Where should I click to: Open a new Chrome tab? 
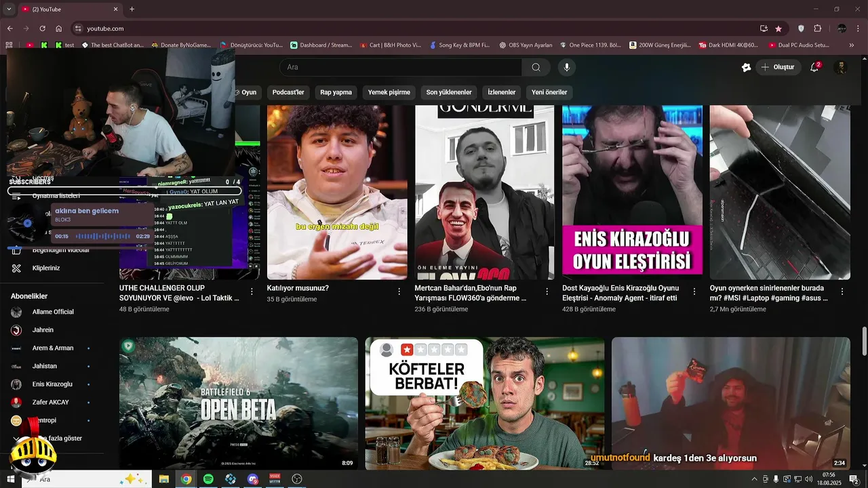(x=132, y=9)
